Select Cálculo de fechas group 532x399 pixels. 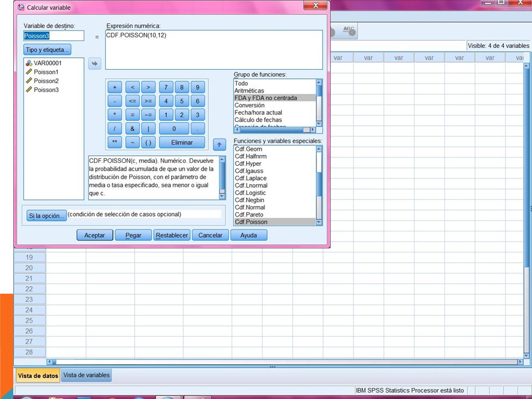(x=275, y=120)
